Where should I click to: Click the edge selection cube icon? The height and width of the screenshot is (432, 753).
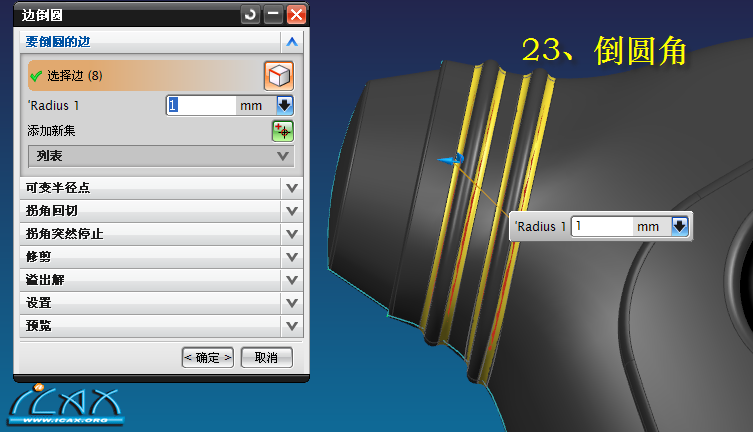pos(279,76)
